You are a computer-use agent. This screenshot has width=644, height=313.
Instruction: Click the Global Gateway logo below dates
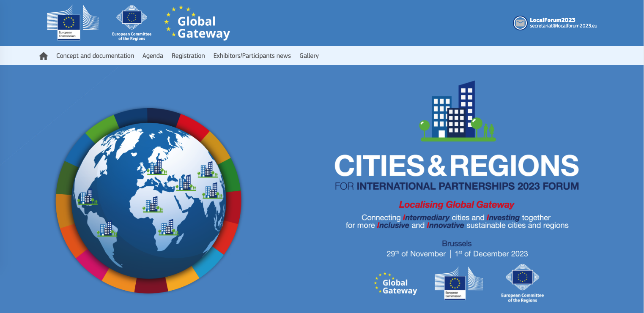tap(396, 283)
